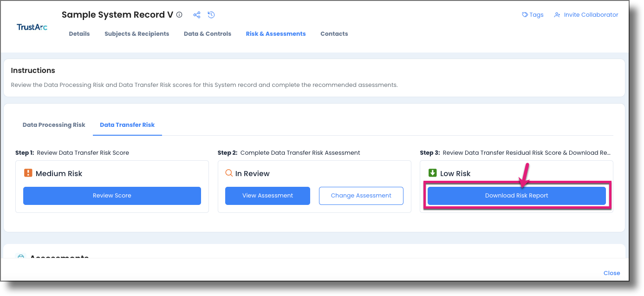Download the Risk Report
The width and height of the screenshot is (644, 296).
tap(517, 196)
